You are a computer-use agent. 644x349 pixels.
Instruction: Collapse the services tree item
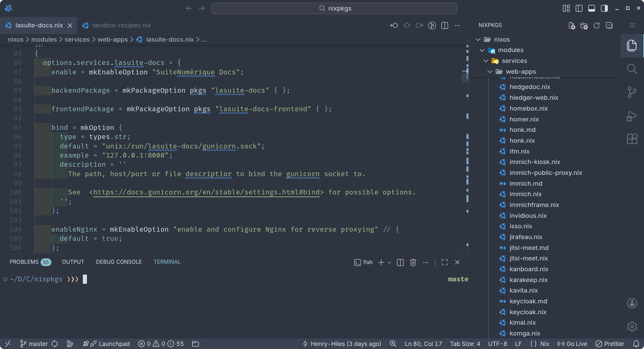(486, 61)
